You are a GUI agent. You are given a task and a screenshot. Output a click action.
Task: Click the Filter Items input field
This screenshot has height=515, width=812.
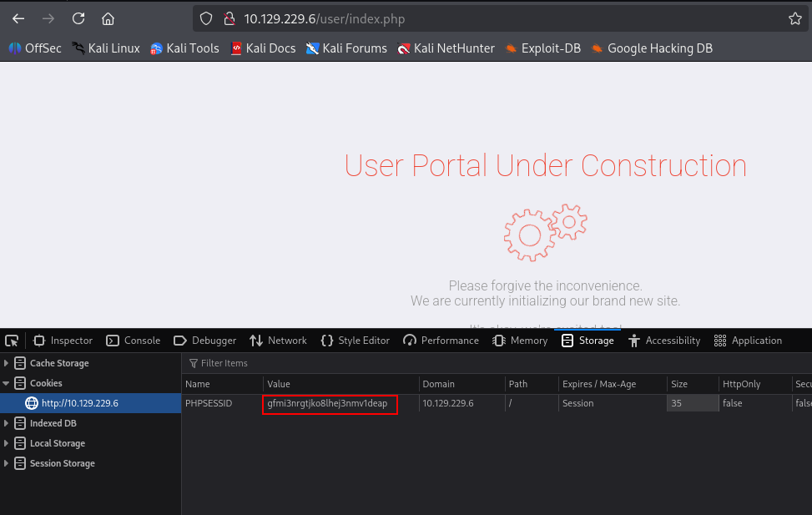tap(497, 363)
